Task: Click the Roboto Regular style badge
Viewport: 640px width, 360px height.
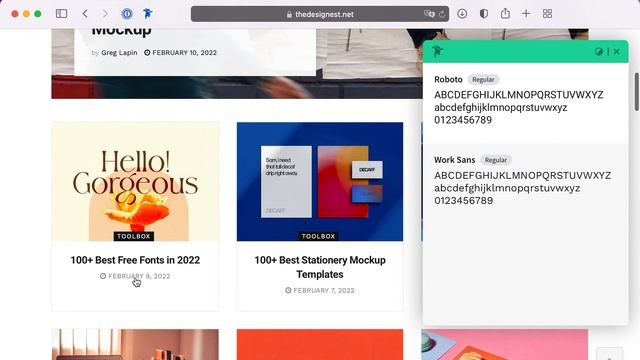Action: (x=483, y=80)
